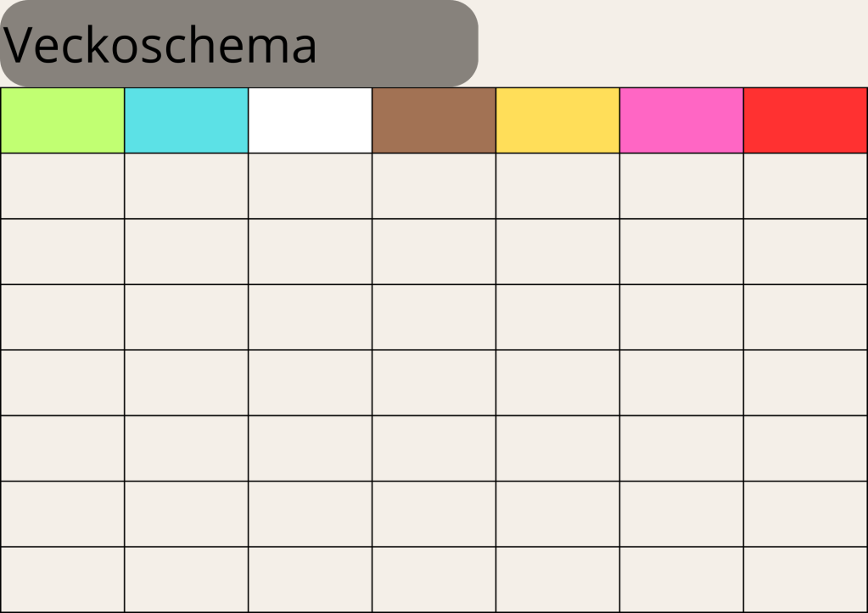This screenshot has width=868, height=613.
Task: Select the bottom cell of the brown column
Action: (434, 579)
